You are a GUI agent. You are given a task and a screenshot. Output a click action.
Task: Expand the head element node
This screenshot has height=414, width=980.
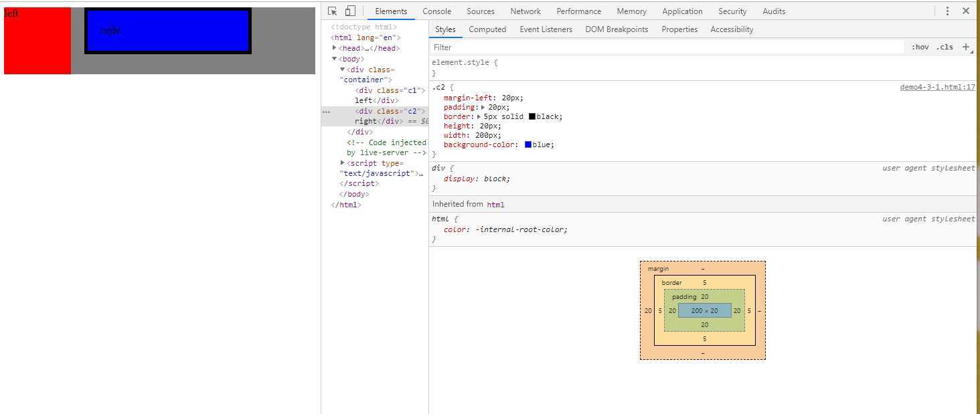pyautogui.click(x=335, y=48)
